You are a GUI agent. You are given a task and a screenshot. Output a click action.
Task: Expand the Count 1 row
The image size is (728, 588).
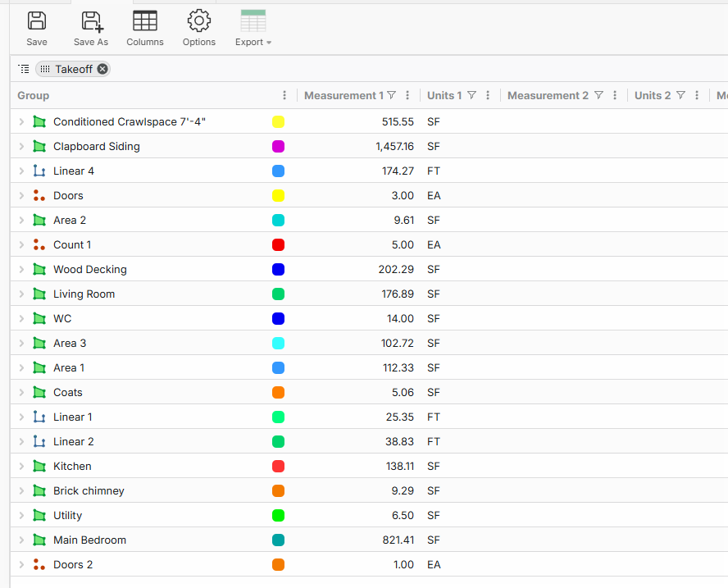pyautogui.click(x=21, y=244)
